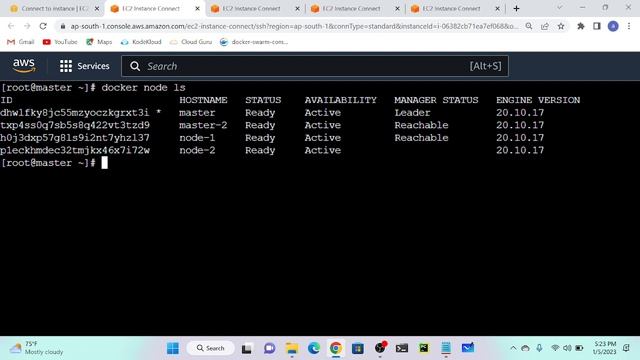Viewport: 640px width, 360px height.
Task: Click the master-2 hostname in terminal
Action: pyautogui.click(x=203, y=125)
